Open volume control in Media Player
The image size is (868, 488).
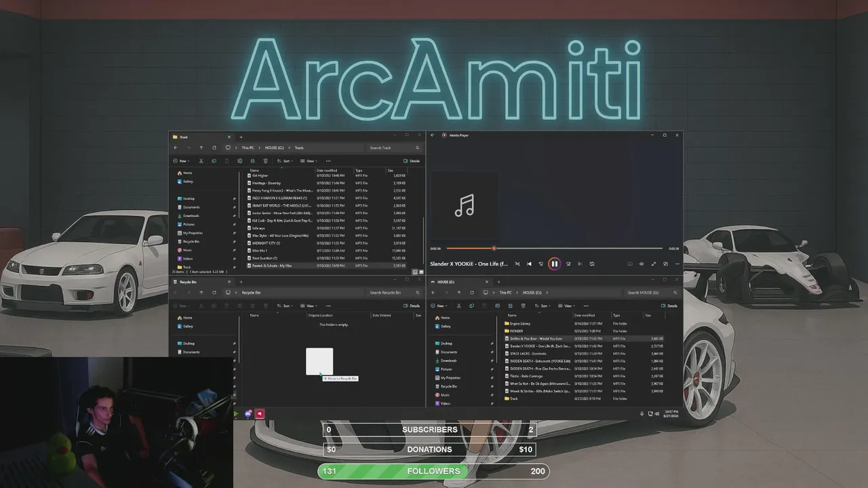tap(642, 264)
